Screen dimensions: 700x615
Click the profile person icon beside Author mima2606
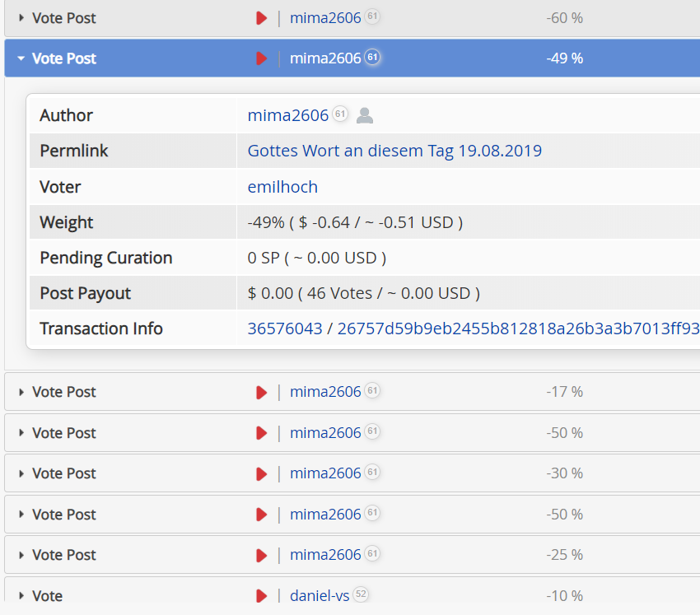(x=365, y=115)
